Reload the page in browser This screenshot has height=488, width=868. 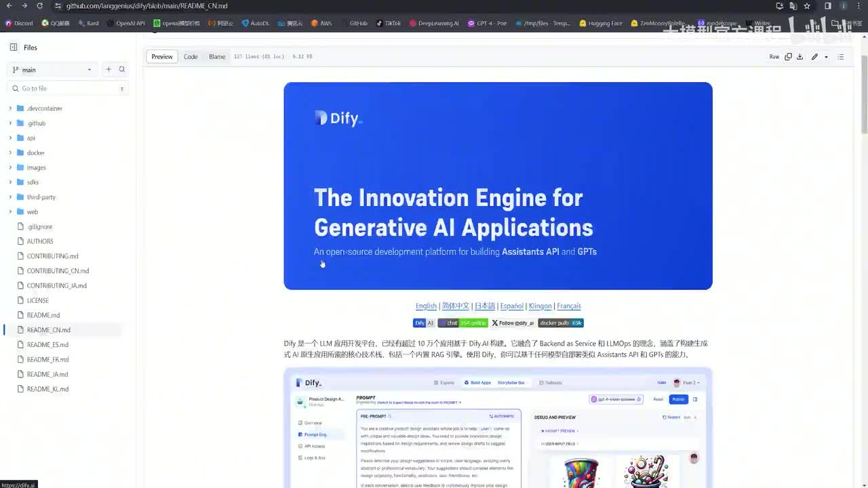[40, 6]
